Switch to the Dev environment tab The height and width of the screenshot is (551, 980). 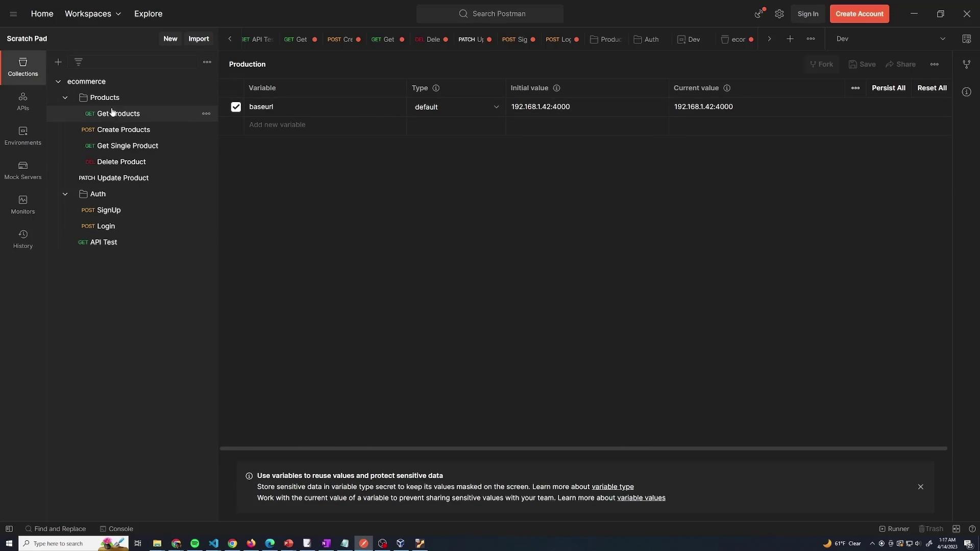689,39
